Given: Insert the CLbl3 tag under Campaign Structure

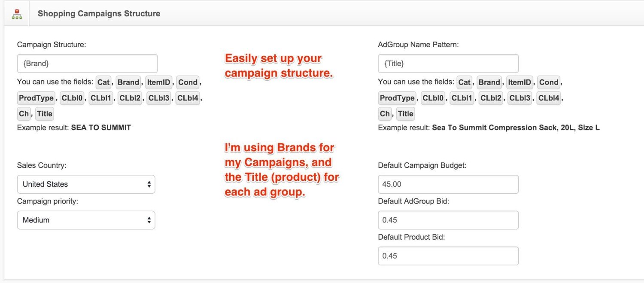Looking at the screenshot, I should [159, 98].
